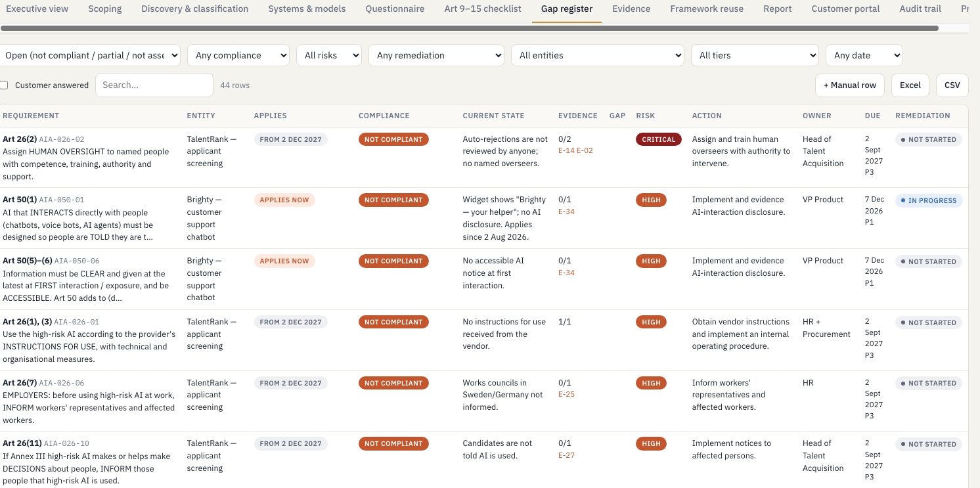This screenshot has width=980, height=488.
Task: Click the horizontal tab bar scrollbar
Action: point(470,28)
